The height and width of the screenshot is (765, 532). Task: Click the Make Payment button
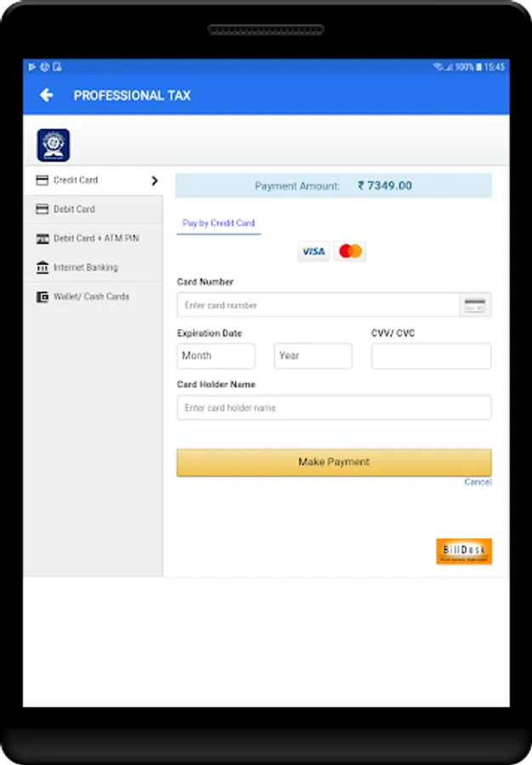[x=334, y=462]
